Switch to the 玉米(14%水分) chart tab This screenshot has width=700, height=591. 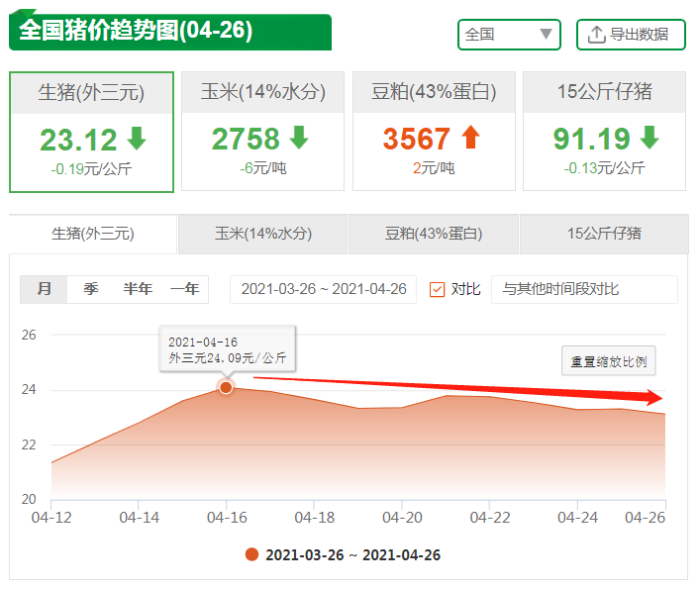[x=263, y=234]
